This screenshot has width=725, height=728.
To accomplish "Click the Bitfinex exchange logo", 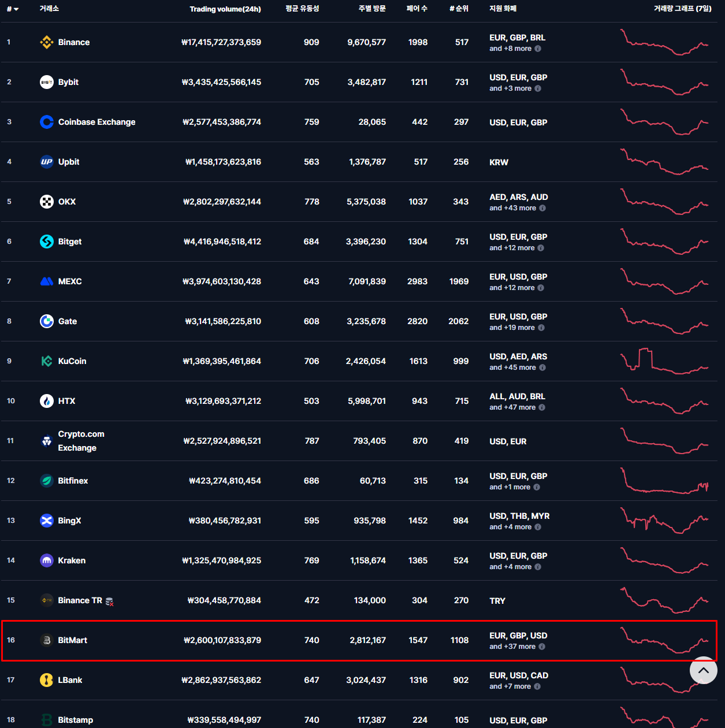I will (x=47, y=481).
